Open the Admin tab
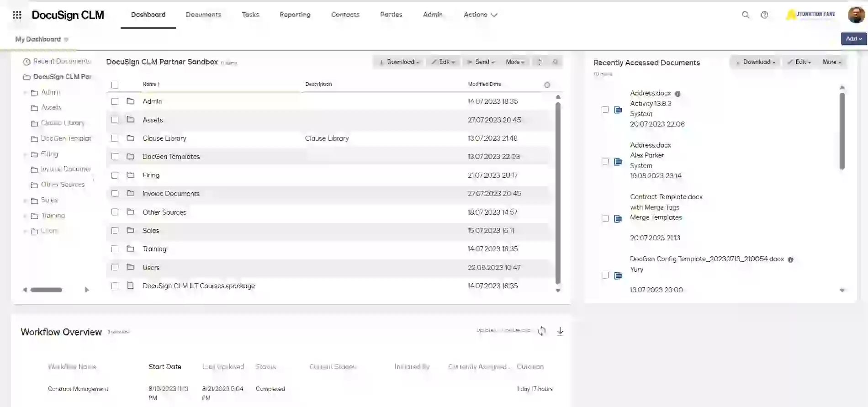 [x=433, y=15]
